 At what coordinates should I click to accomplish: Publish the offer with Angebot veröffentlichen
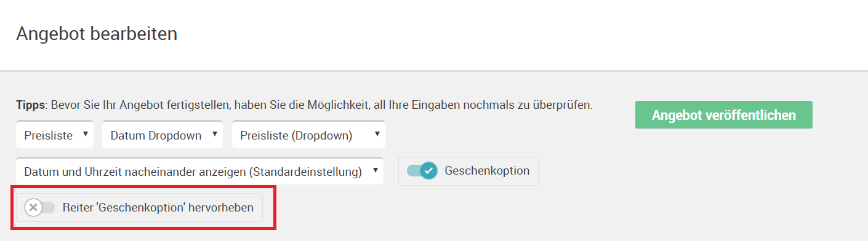click(724, 115)
